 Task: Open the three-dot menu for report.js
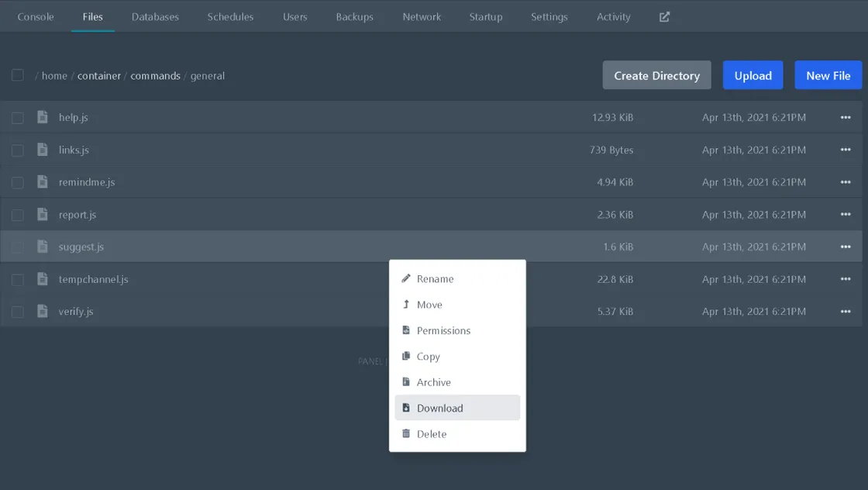click(x=846, y=214)
